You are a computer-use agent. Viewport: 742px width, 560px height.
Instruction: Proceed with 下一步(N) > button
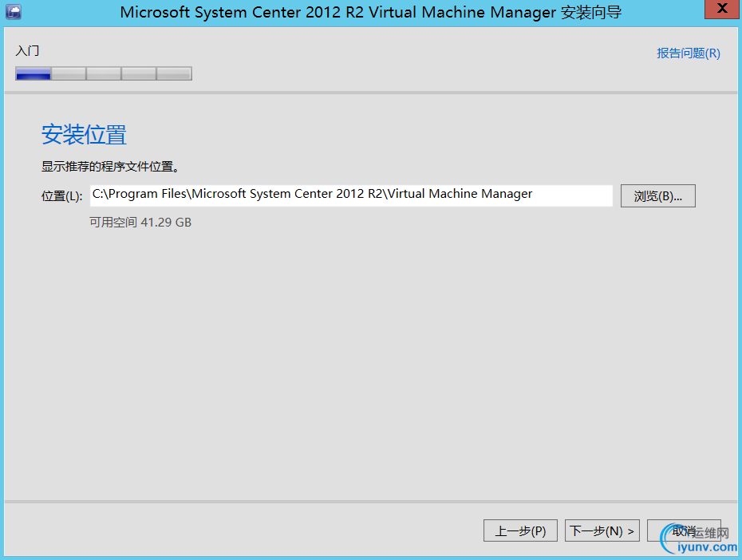pos(602,530)
